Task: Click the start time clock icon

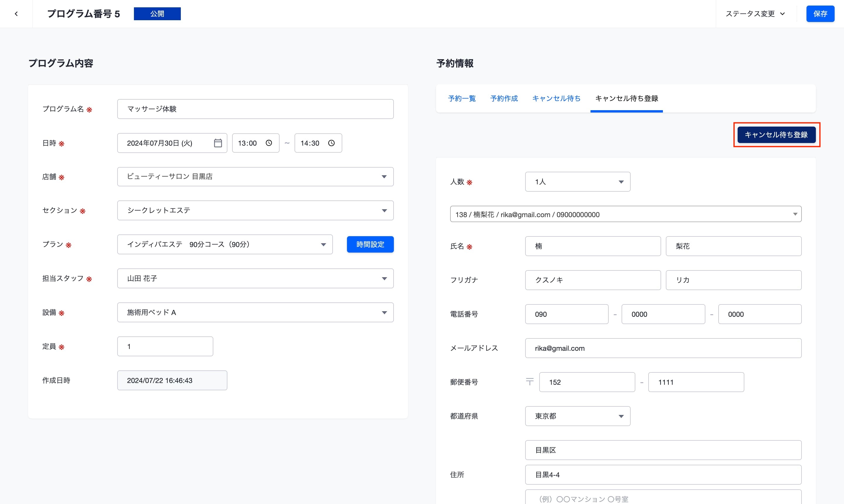Action: tap(269, 143)
